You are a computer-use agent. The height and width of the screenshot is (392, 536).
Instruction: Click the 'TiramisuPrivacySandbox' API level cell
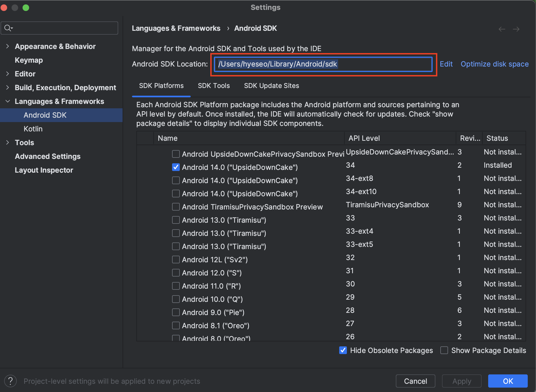[x=387, y=205]
